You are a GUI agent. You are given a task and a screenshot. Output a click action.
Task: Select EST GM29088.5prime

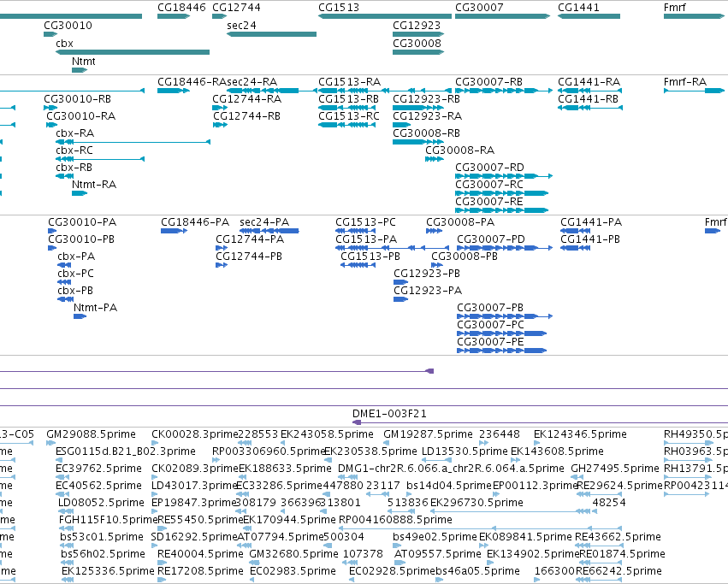[91, 434]
